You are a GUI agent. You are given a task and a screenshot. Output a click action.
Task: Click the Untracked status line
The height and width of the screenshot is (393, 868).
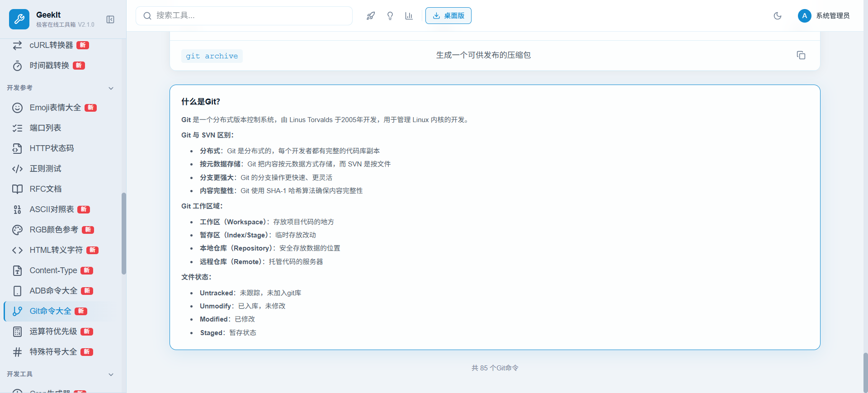point(250,293)
